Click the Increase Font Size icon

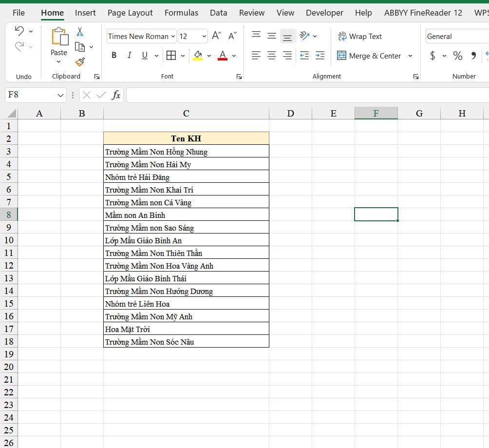coord(217,36)
